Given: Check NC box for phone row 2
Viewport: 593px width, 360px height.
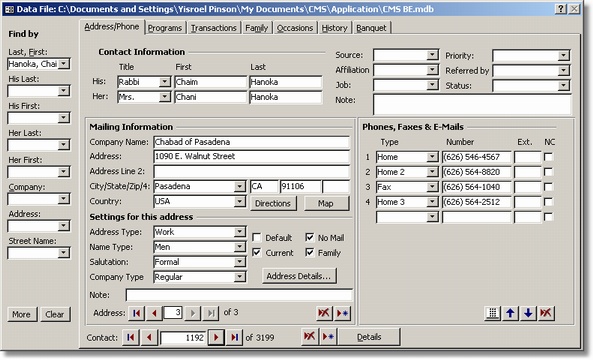Looking at the screenshot, I should point(548,172).
